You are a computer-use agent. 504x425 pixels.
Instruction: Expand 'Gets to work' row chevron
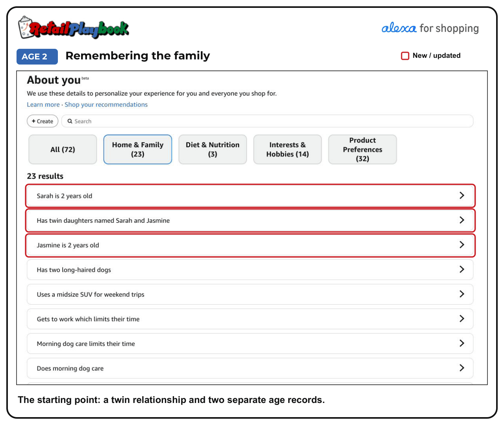(462, 319)
